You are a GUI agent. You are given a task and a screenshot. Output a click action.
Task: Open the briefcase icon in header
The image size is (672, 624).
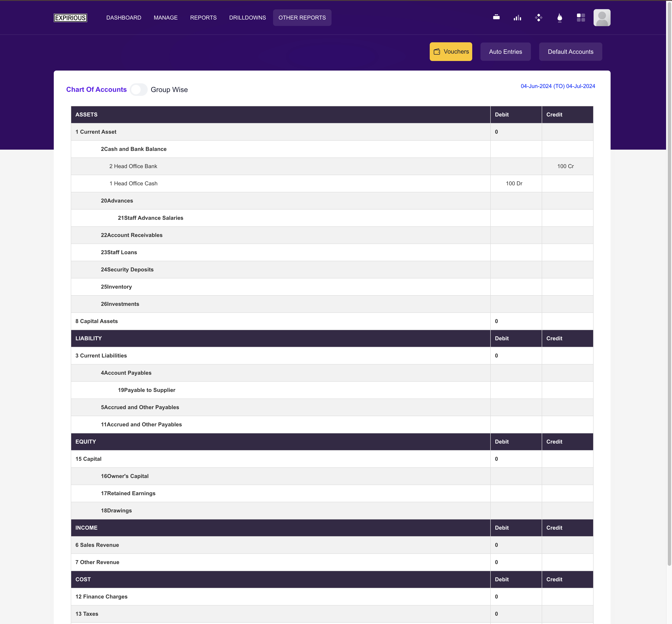point(496,17)
